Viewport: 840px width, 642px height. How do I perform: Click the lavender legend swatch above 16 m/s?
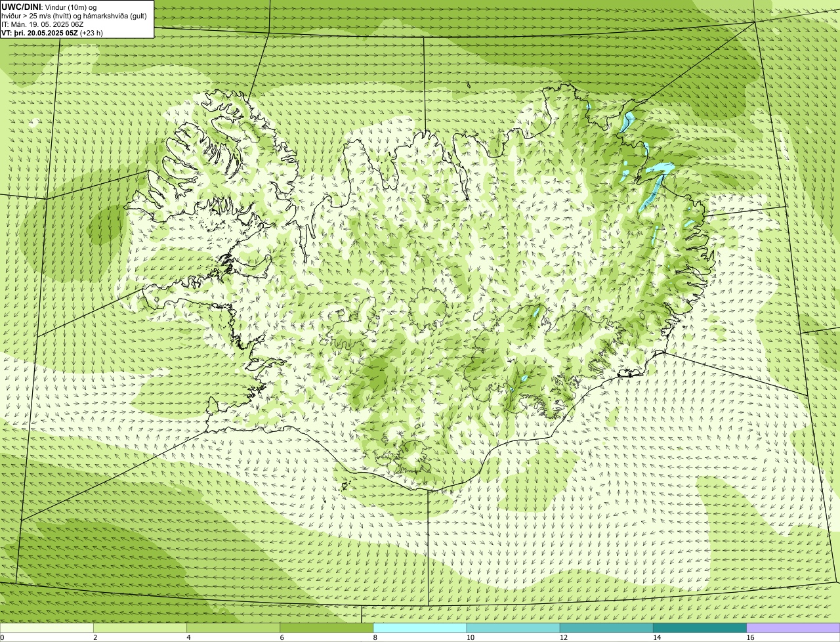pyautogui.click(x=793, y=628)
